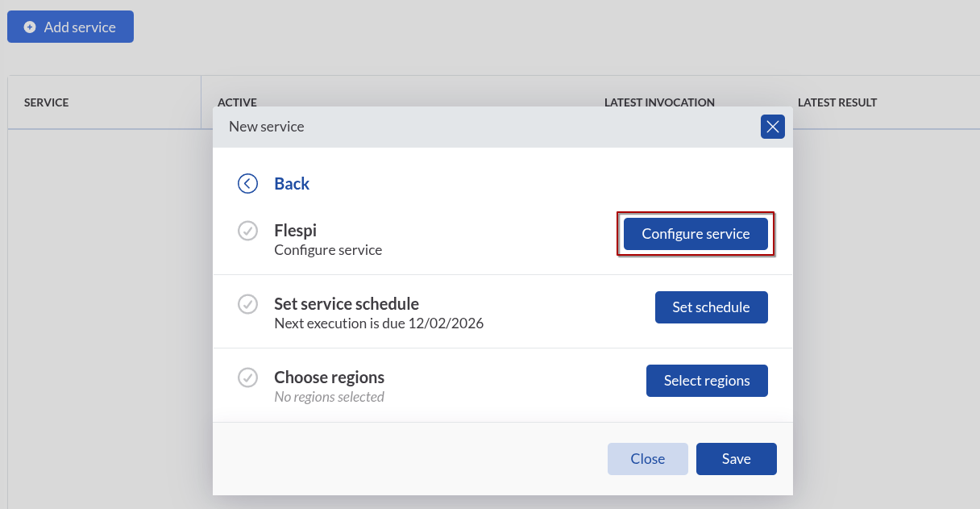980x509 pixels.
Task: Click the Close button in dialog footer
Action: (x=647, y=459)
